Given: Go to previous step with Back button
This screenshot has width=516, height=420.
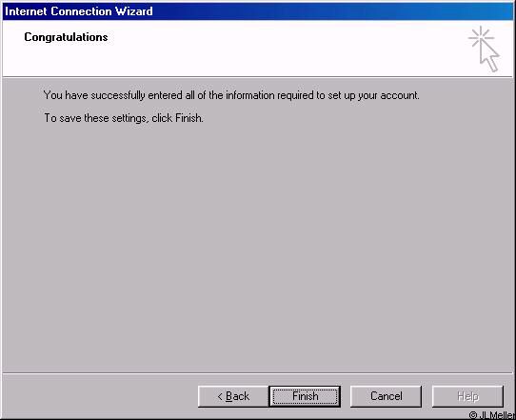Looking at the screenshot, I should [233, 396].
